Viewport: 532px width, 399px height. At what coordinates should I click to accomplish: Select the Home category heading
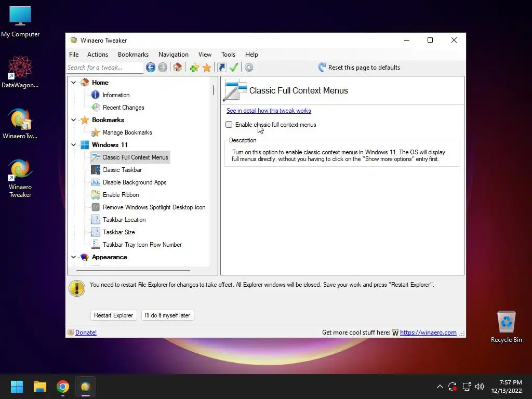pyautogui.click(x=100, y=83)
